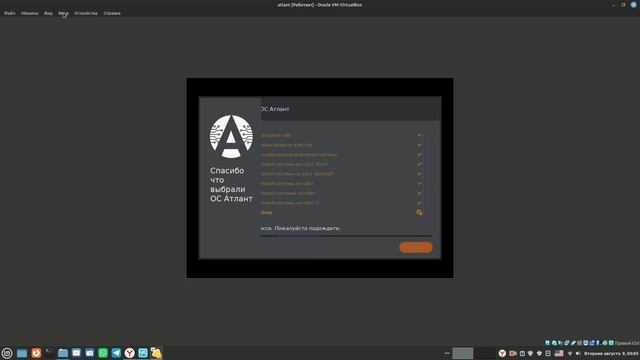Open the network tray icon

click(x=570, y=353)
